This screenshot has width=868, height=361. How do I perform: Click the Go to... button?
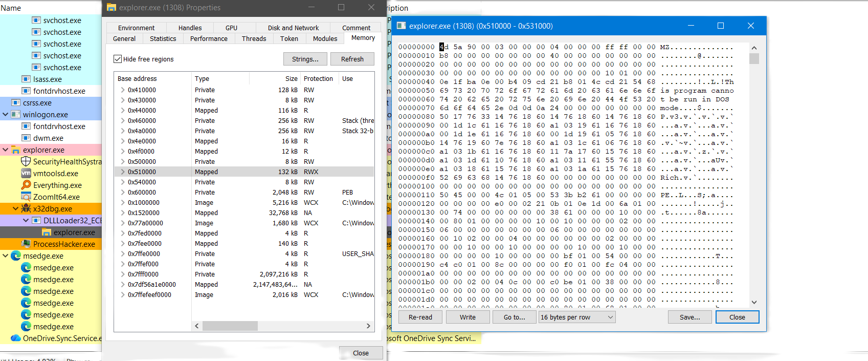point(514,317)
